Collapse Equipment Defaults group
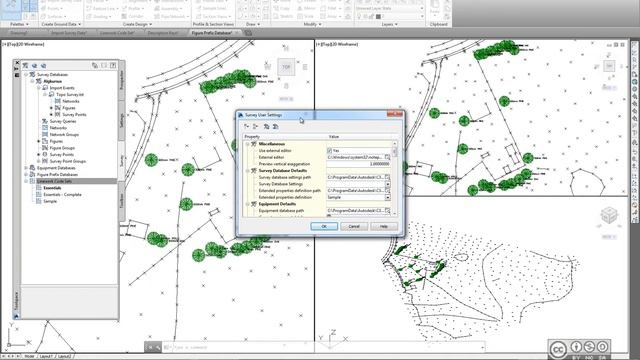The height and width of the screenshot is (360, 640). coord(247,204)
